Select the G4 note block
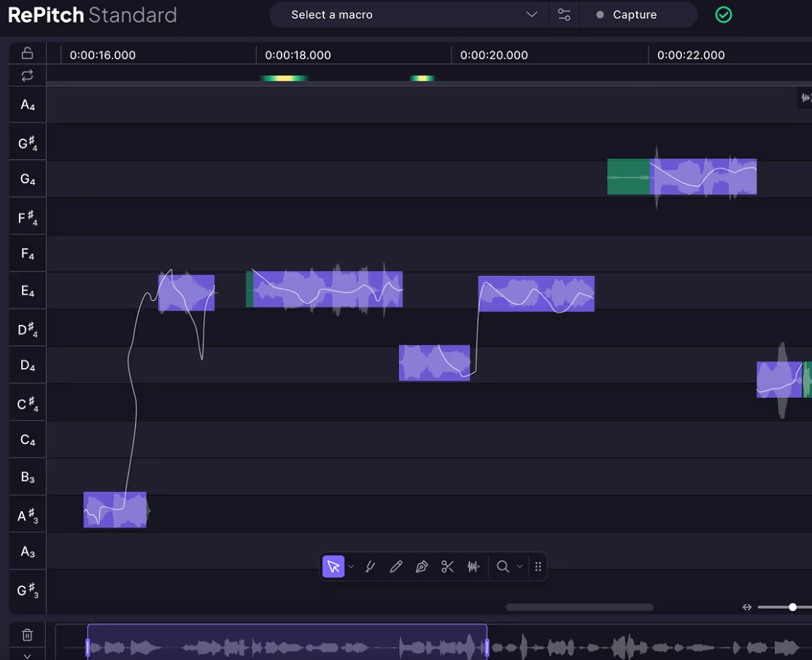Screen dimensions: 812x660 click(x=703, y=177)
